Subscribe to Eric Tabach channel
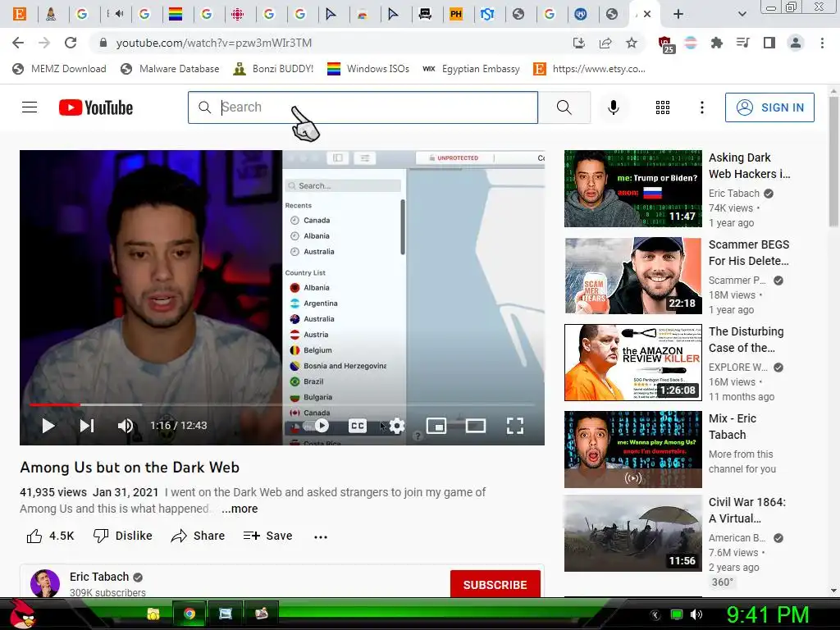The width and height of the screenshot is (840, 630). 495,584
